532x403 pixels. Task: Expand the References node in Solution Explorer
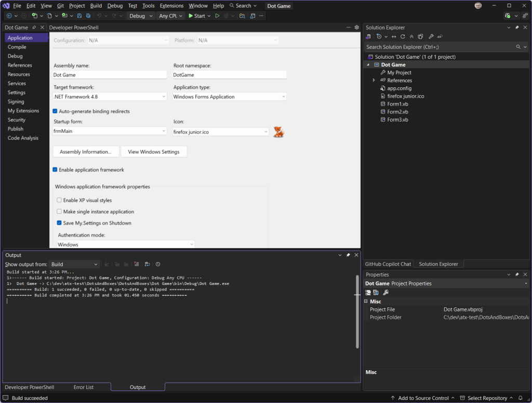coord(374,80)
